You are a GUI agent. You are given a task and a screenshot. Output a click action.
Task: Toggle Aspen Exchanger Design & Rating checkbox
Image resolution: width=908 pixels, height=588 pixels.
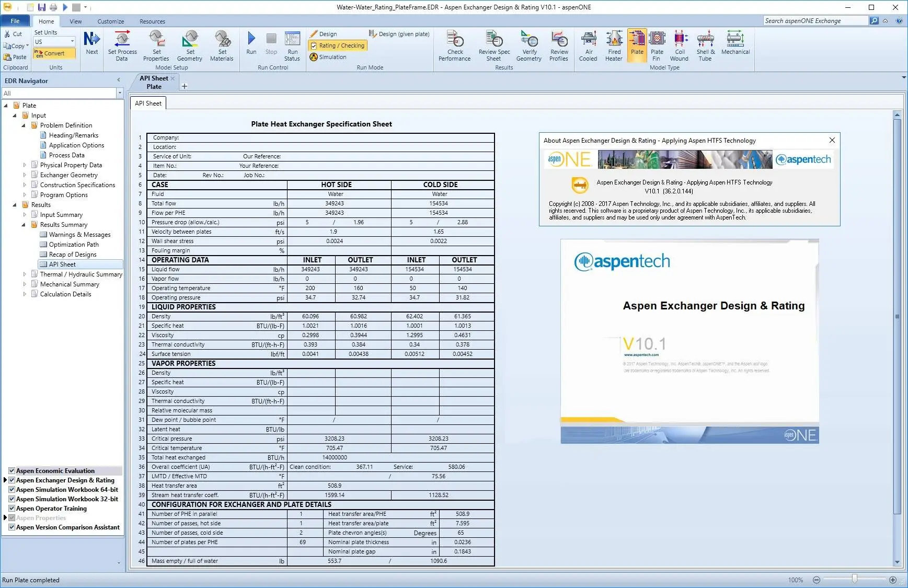pos(12,480)
